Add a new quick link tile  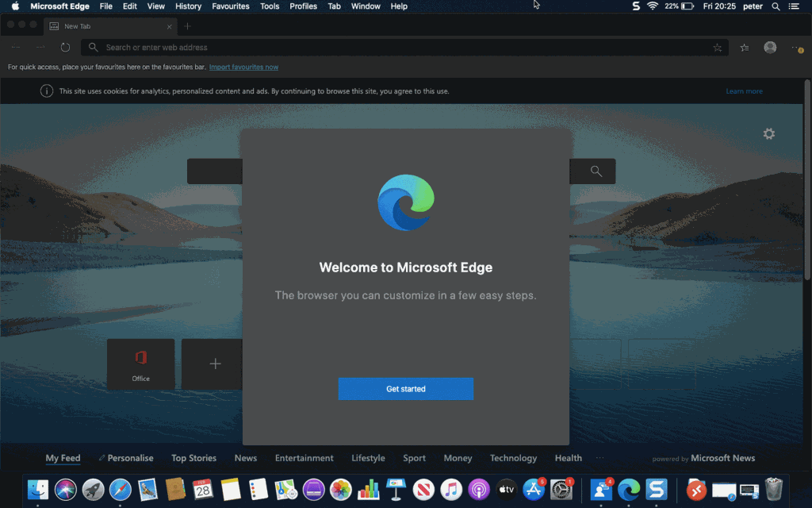coord(214,364)
